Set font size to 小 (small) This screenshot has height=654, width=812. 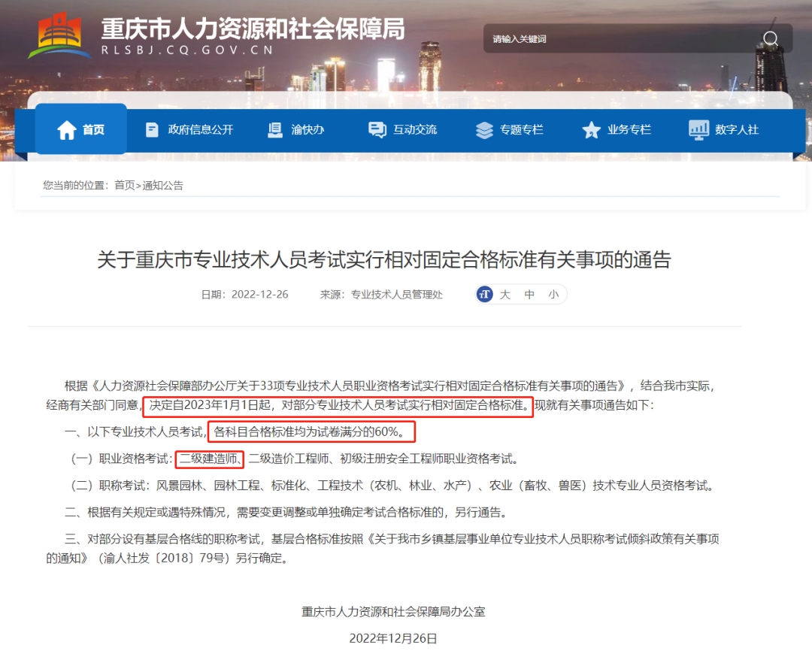pyautogui.click(x=553, y=295)
